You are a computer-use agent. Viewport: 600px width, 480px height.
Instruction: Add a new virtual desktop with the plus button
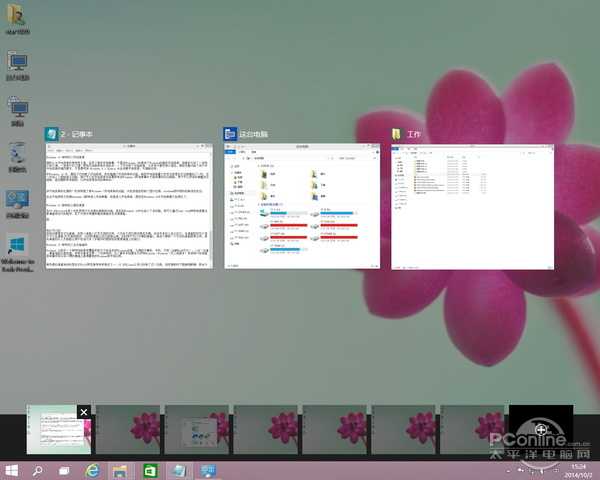point(541,429)
